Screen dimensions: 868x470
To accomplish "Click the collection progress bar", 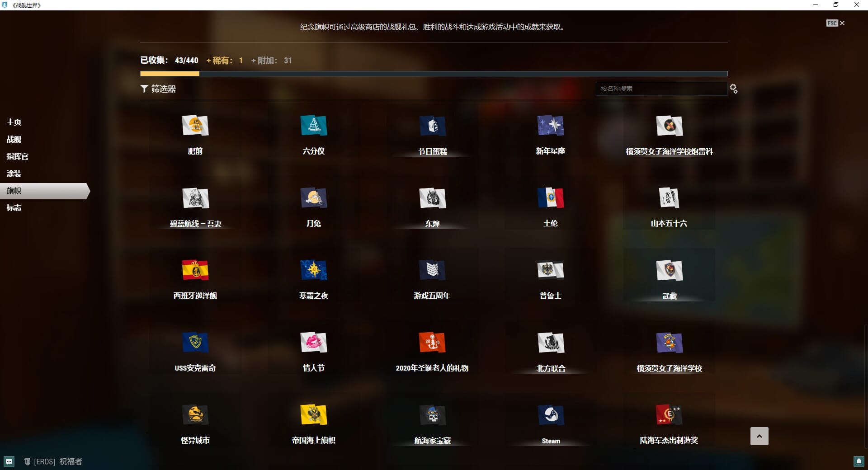I will pos(434,74).
